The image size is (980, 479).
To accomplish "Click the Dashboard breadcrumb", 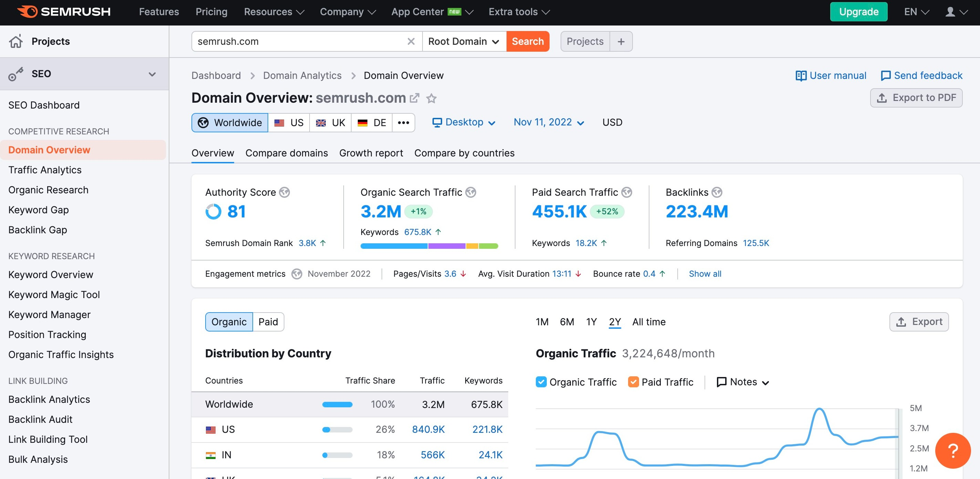I will pos(216,76).
